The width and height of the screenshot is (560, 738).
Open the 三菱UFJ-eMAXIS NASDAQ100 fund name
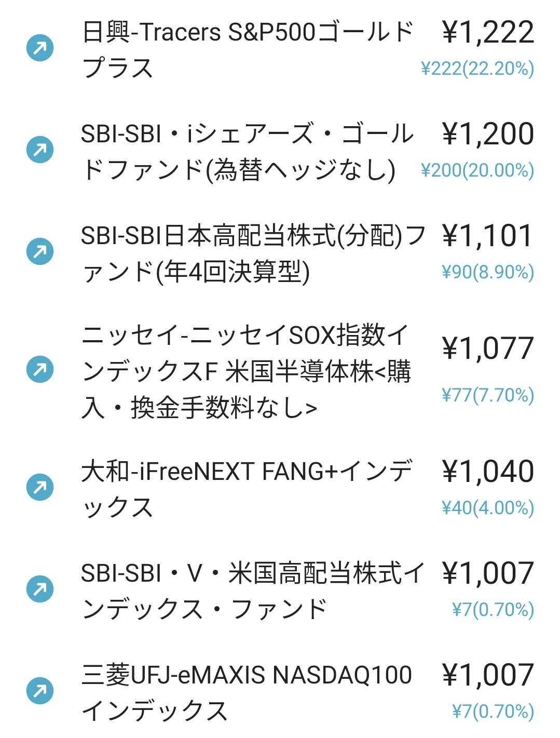[x=247, y=692]
